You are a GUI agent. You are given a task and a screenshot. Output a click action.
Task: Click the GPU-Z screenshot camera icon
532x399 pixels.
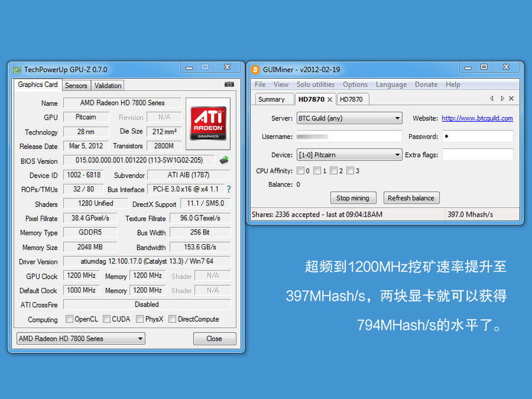(229, 85)
